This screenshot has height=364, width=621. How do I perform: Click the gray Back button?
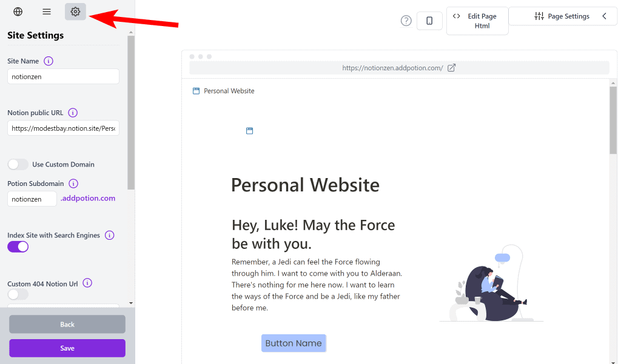coord(67,324)
